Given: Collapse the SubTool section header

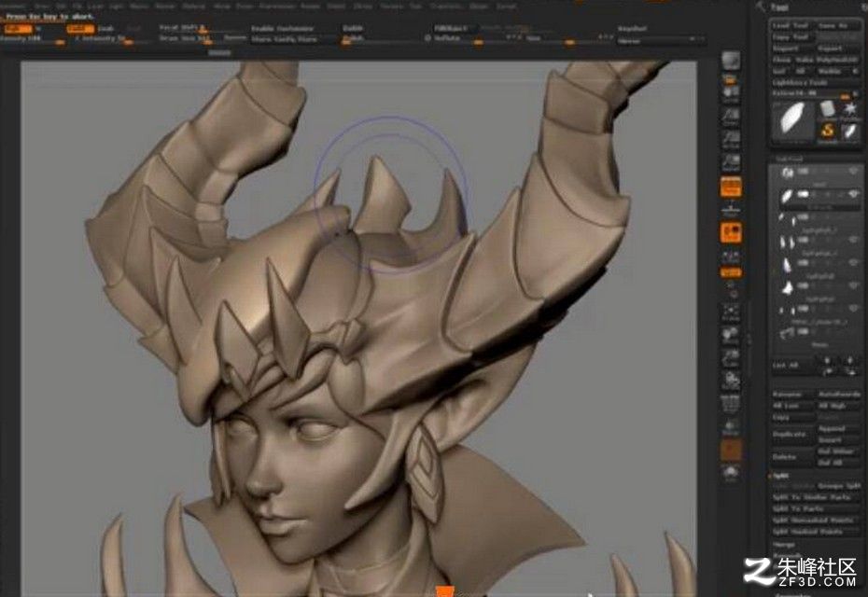Looking at the screenshot, I should click(789, 159).
